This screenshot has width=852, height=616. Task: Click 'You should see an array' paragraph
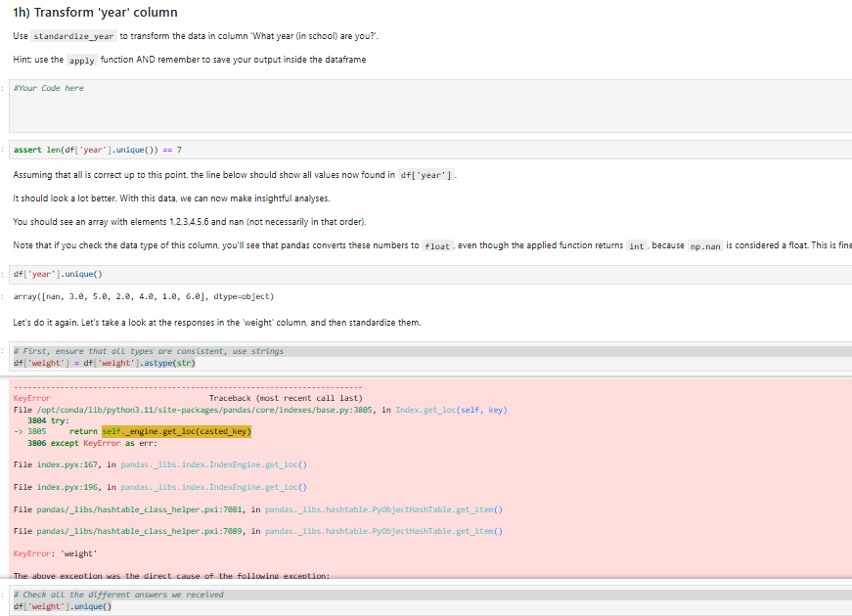tap(190, 222)
